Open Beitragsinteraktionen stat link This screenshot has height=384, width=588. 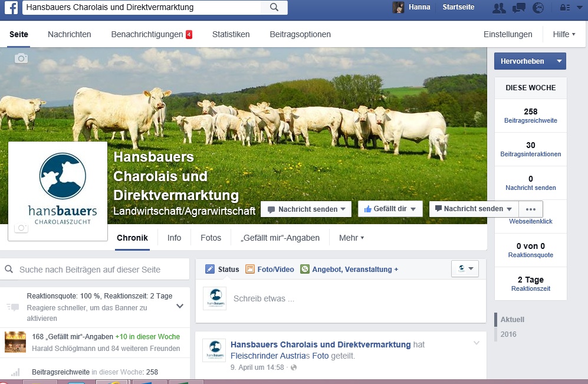531,154
